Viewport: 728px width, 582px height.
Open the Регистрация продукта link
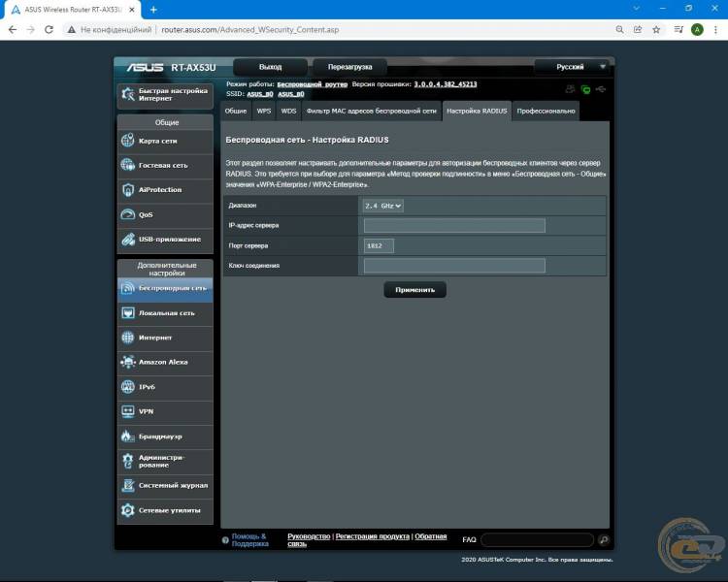(373, 536)
